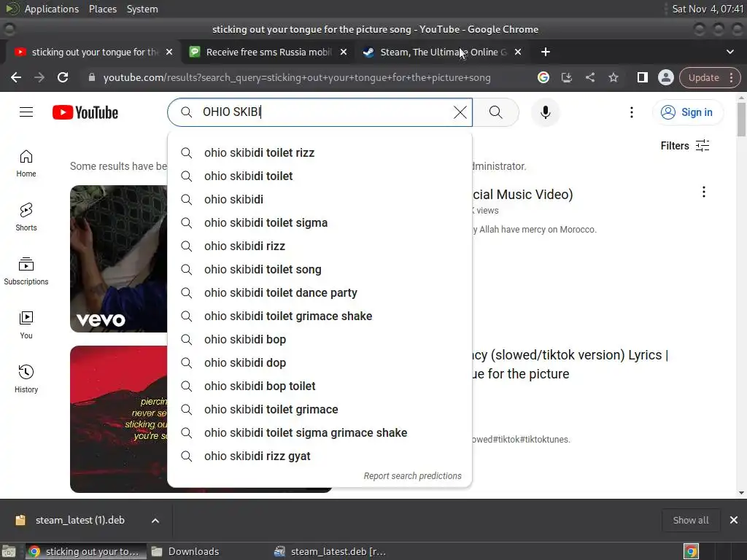747x560 pixels.
Task: Go back with browser back arrow
Action: point(16,77)
